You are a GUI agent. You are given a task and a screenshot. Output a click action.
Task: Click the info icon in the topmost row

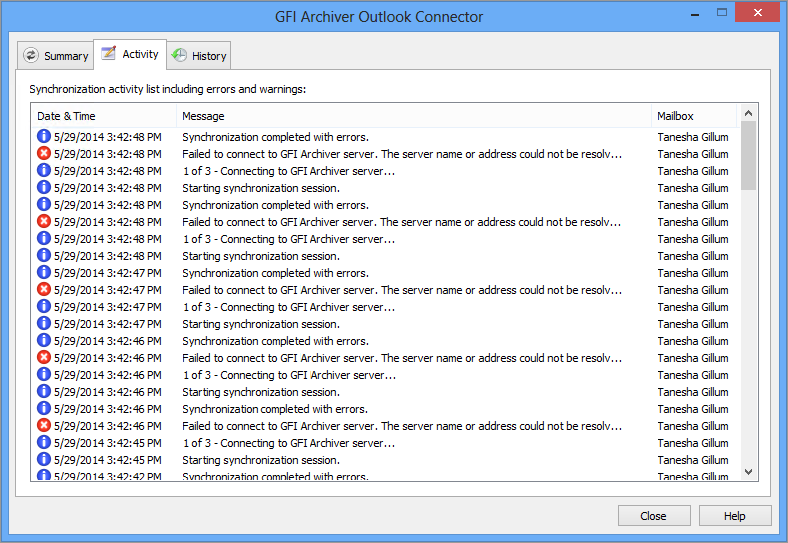tap(44, 137)
